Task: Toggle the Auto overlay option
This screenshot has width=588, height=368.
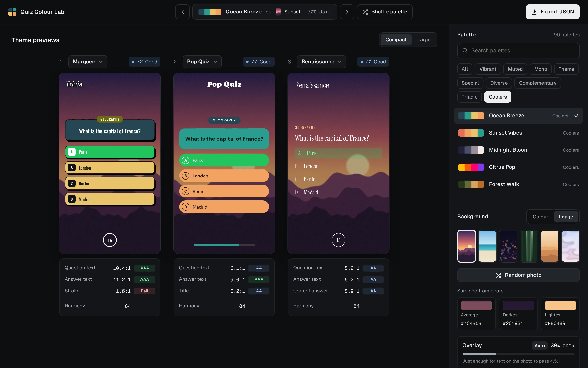Action: pyautogui.click(x=539, y=346)
